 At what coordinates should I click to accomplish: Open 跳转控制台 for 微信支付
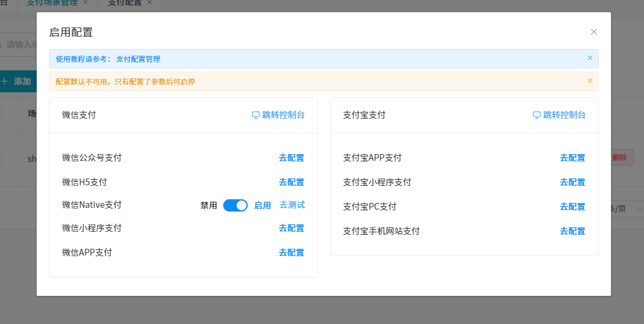click(278, 115)
